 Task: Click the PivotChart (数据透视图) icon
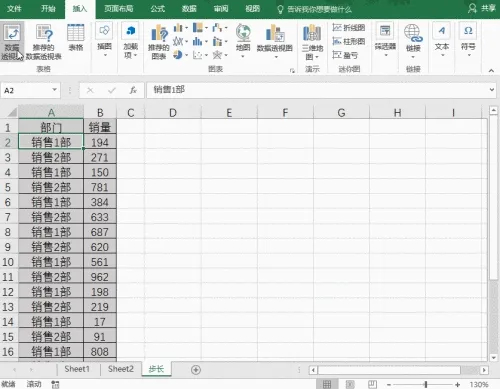pyautogui.click(x=275, y=34)
